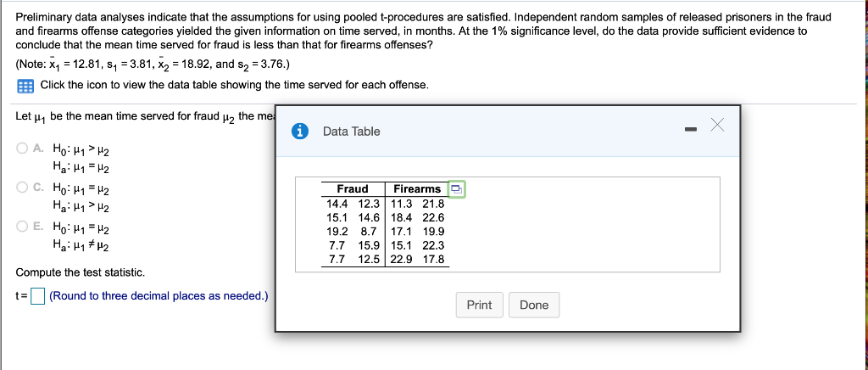Open the data table grid icon
This screenshot has height=370, width=868.
[25, 85]
